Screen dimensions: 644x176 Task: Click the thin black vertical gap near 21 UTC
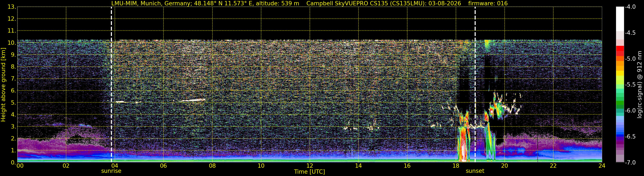[x=538, y=149]
